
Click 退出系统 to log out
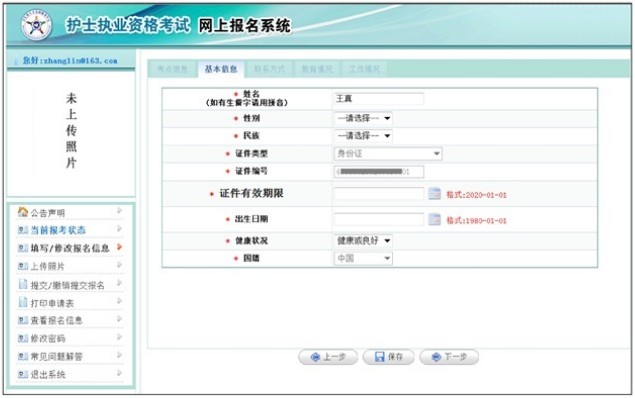click(48, 375)
